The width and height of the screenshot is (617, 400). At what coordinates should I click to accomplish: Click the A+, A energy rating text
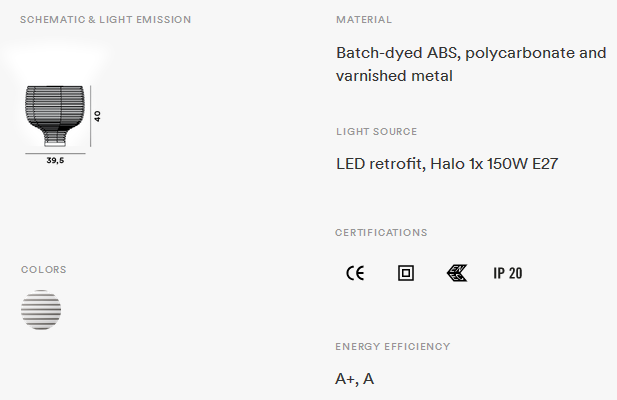point(355,379)
